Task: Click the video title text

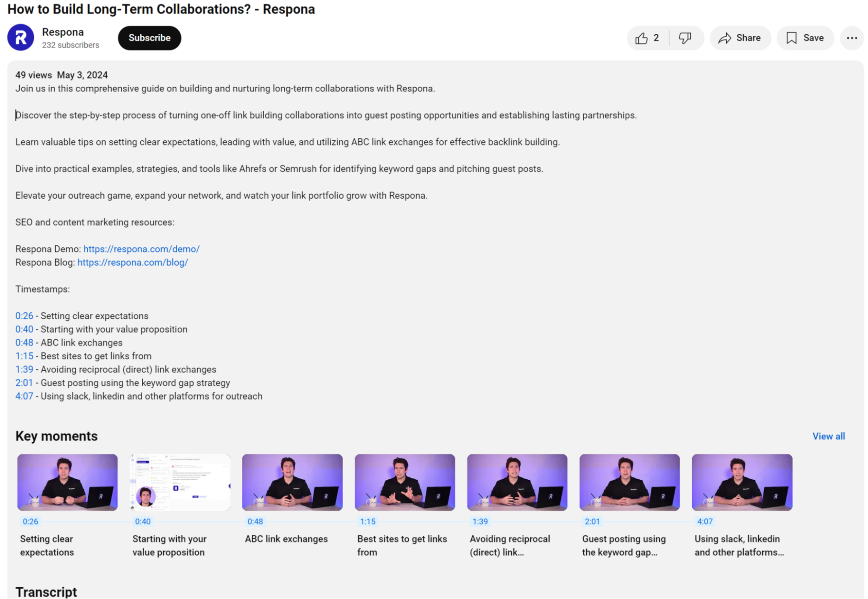Action: (x=161, y=9)
